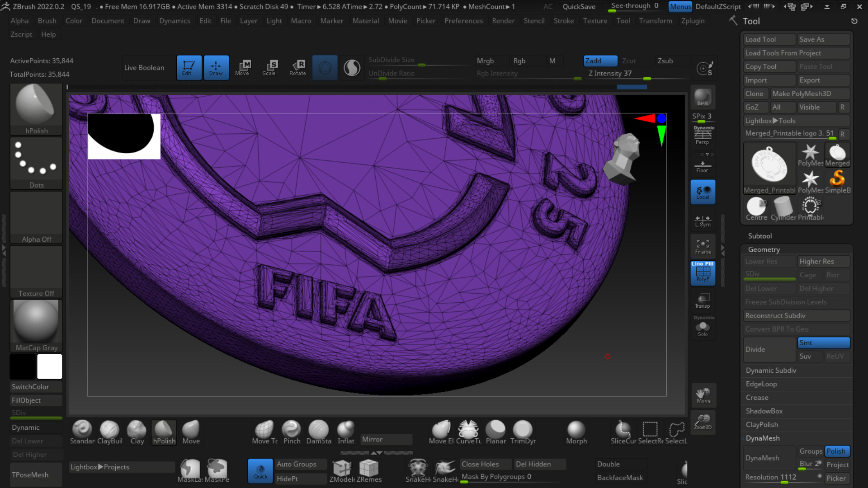Screen dimensions: 868x488
Task: Expand the ClayPolish section
Action: click(x=762, y=425)
